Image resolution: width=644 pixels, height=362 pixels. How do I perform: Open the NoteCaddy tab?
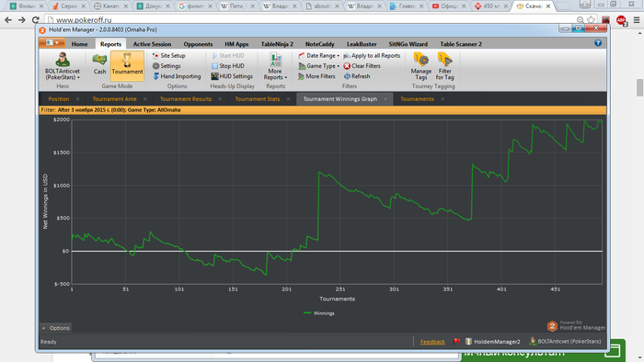[x=319, y=44]
